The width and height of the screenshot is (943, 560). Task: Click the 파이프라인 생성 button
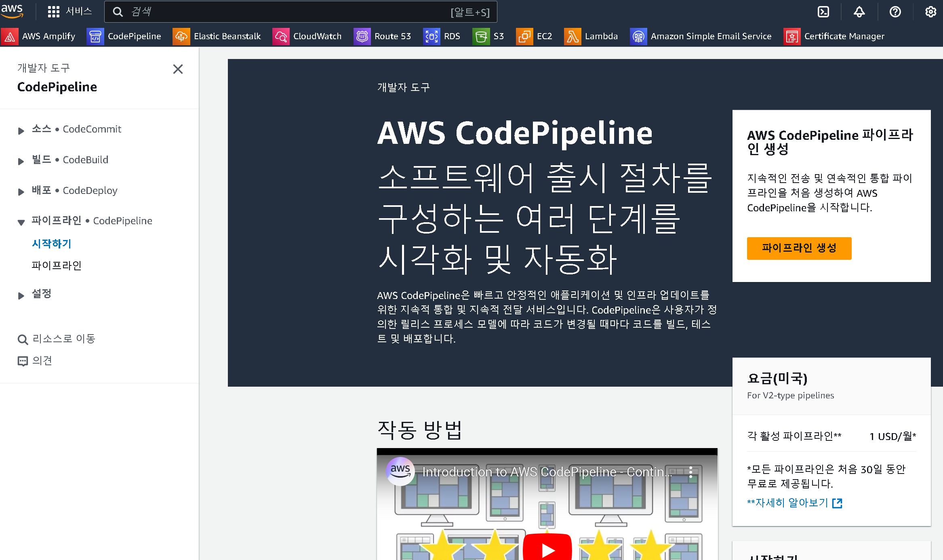tap(799, 248)
